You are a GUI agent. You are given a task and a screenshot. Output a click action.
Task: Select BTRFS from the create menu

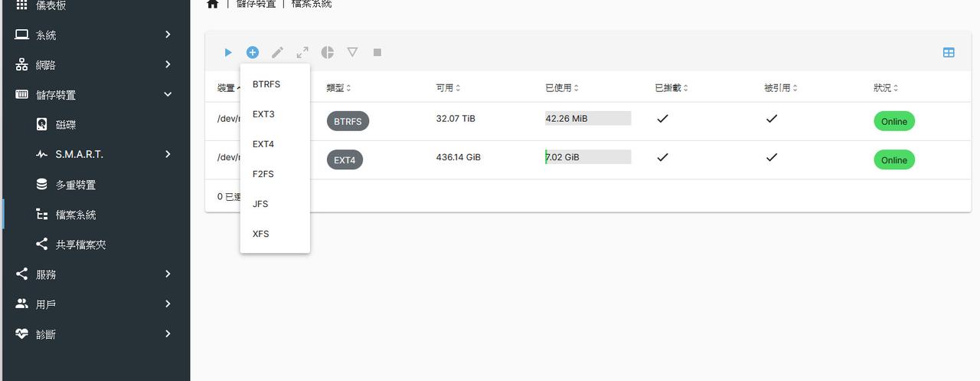(x=266, y=84)
